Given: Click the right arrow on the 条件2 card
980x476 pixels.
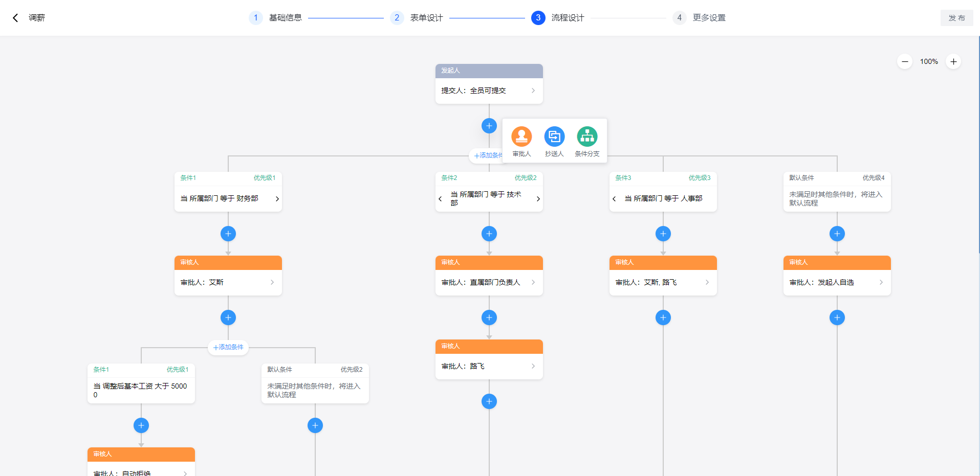Looking at the screenshot, I should [537, 198].
